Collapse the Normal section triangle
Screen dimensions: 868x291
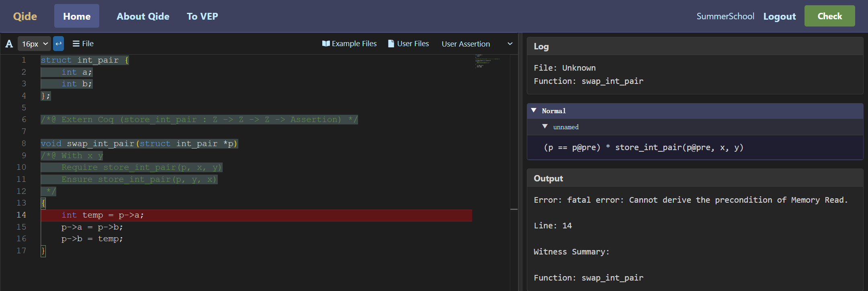[x=534, y=110]
